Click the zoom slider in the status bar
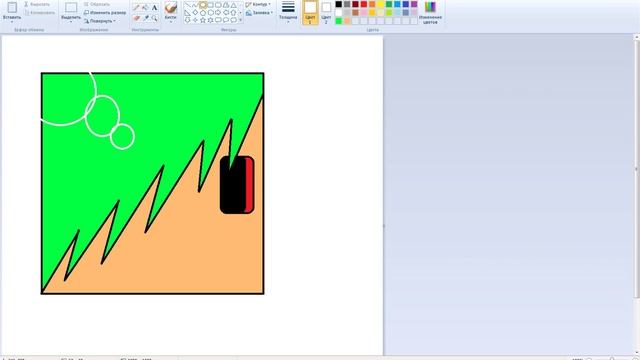 [x=611, y=358]
